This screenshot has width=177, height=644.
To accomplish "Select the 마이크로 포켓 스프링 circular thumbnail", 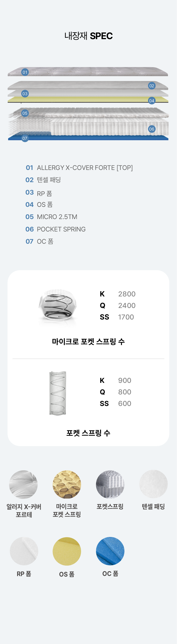I will point(67,484).
